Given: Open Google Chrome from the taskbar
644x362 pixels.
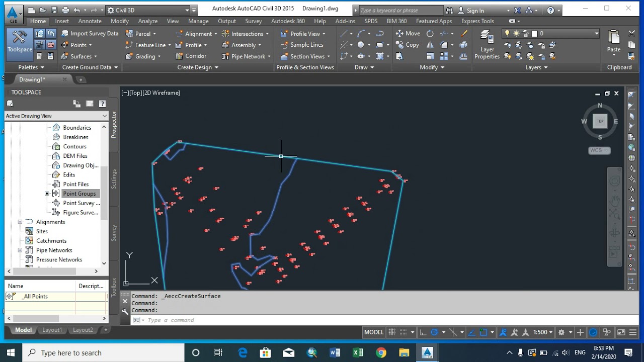Looking at the screenshot, I should (x=381, y=352).
